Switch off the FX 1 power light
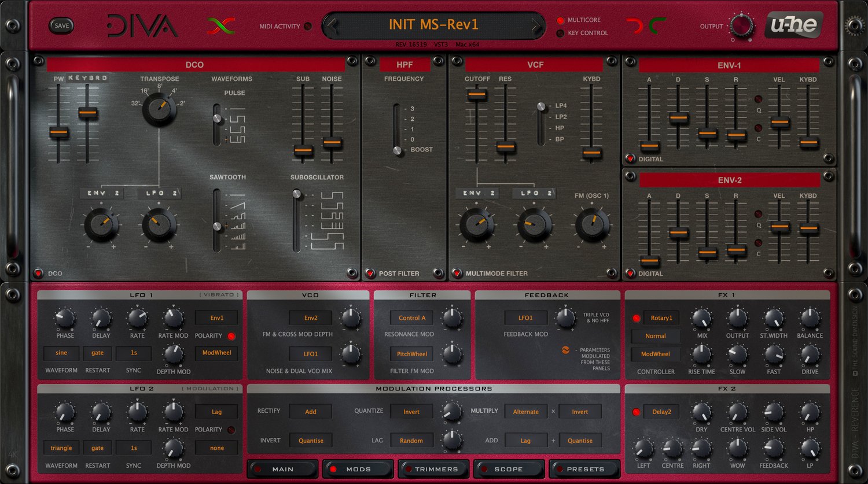The height and width of the screenshot is (484, 868). pyautogui.click(x=636, y=318)
